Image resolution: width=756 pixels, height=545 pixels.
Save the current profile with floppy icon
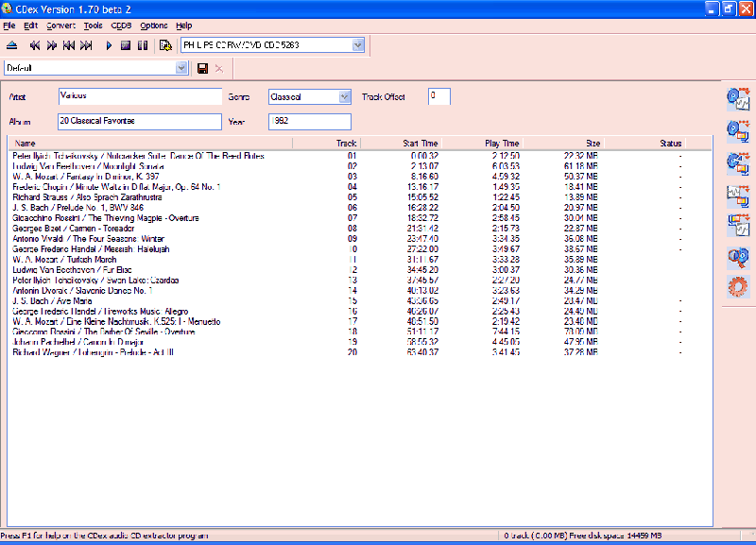point(202,68)
